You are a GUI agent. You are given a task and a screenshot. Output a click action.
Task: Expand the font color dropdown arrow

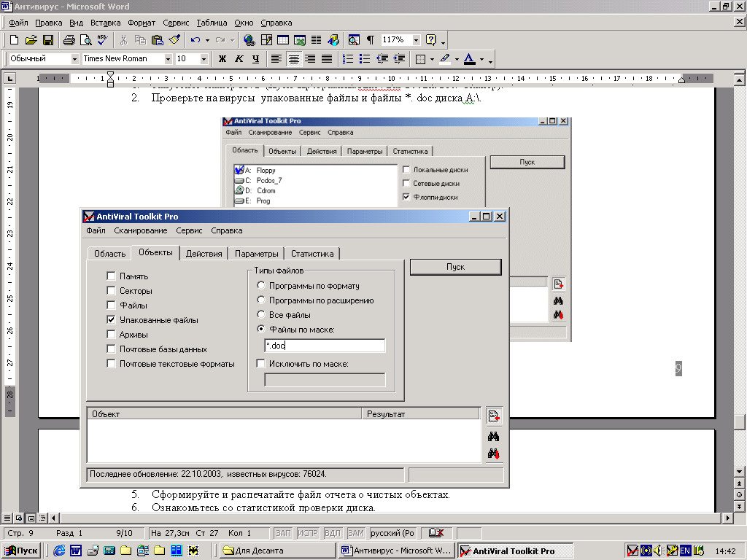(x=481, y=60)
